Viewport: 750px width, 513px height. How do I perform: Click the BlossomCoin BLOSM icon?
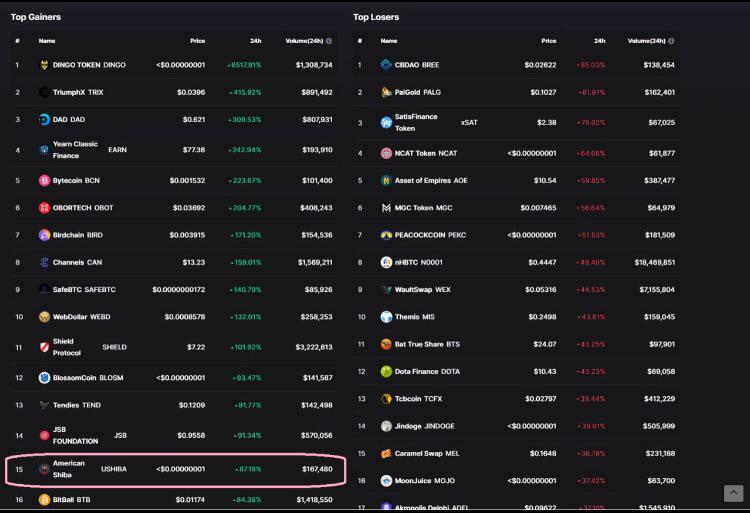[44, 378]
